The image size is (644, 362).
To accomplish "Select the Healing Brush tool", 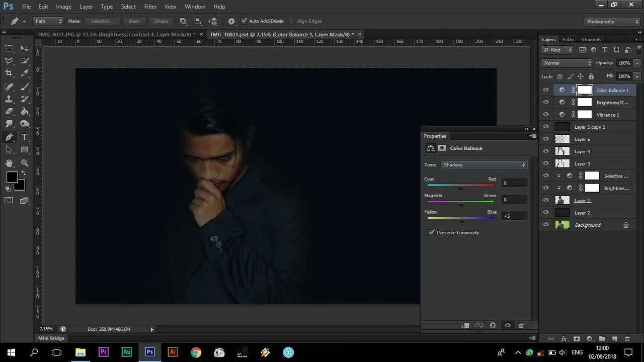I will click(9, 87).
